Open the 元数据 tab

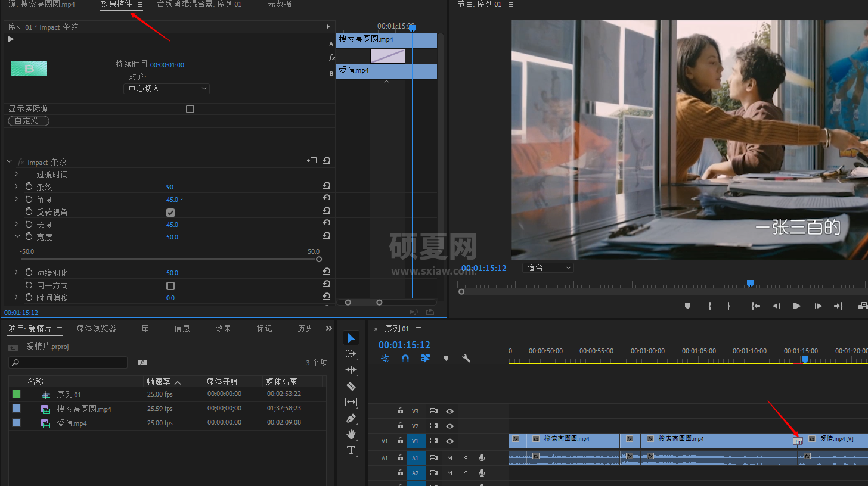tap(280, 4)
